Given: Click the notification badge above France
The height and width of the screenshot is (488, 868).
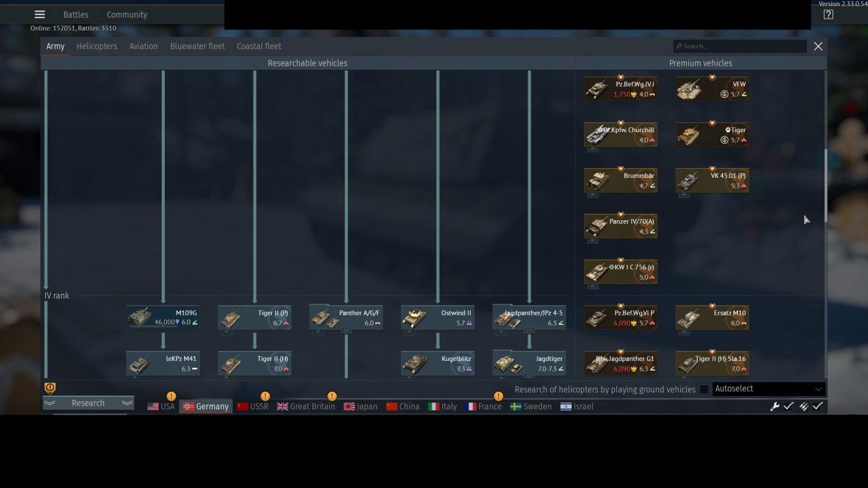Looking at the screenshot, I should tap(498, 396).
